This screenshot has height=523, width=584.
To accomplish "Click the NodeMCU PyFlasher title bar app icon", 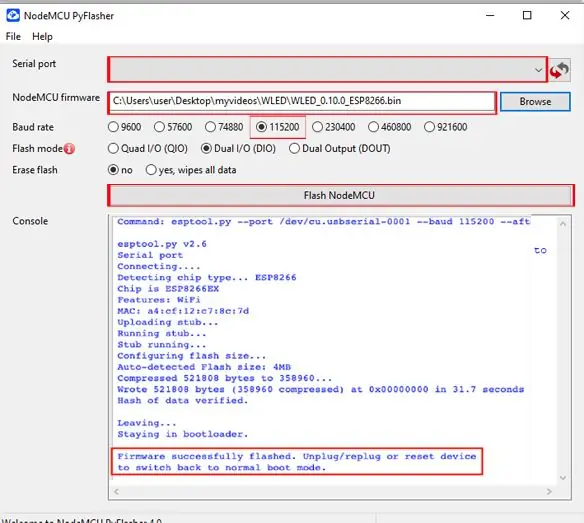I will (x=13, y=15).
